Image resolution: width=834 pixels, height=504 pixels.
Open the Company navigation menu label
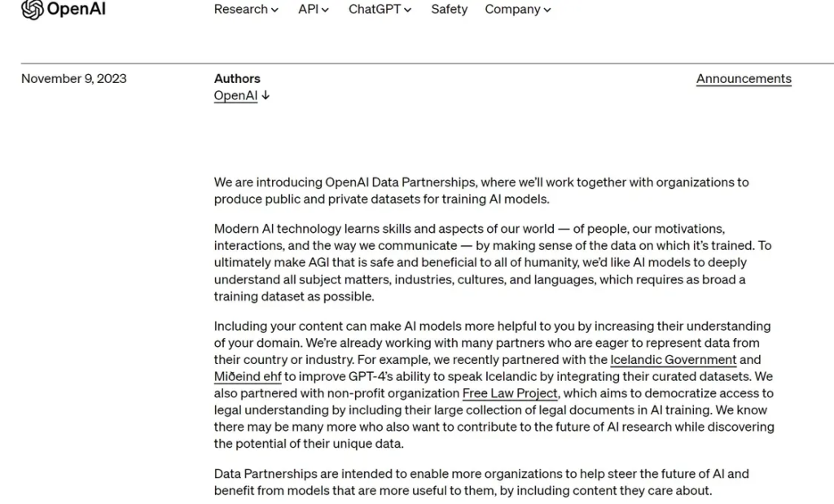(x=512, y=10)
